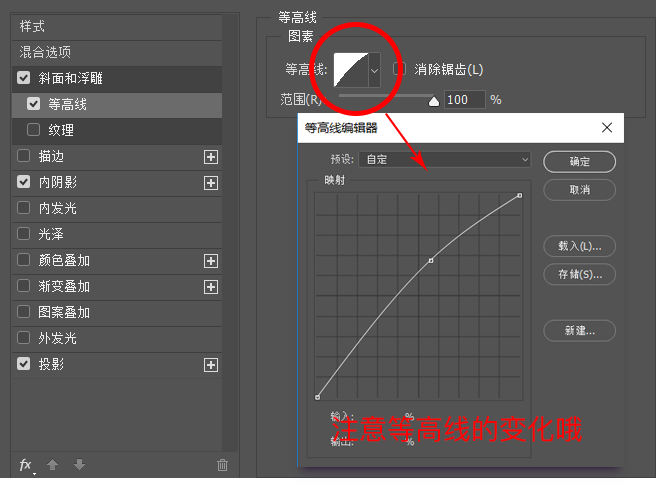The width and height of the screenshot is (656, 485).
Task: Add another 描边 effect with plus icon
Action: tap(211, 157)
